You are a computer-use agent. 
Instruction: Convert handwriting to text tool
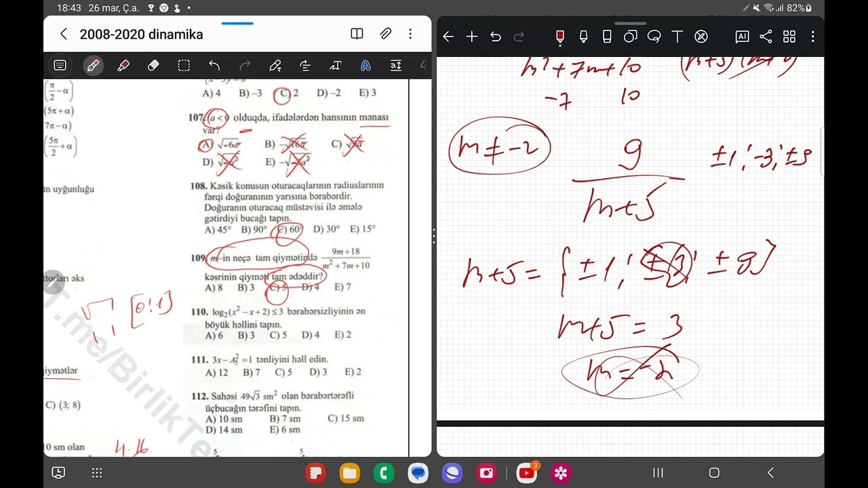(x=275, y=66)
